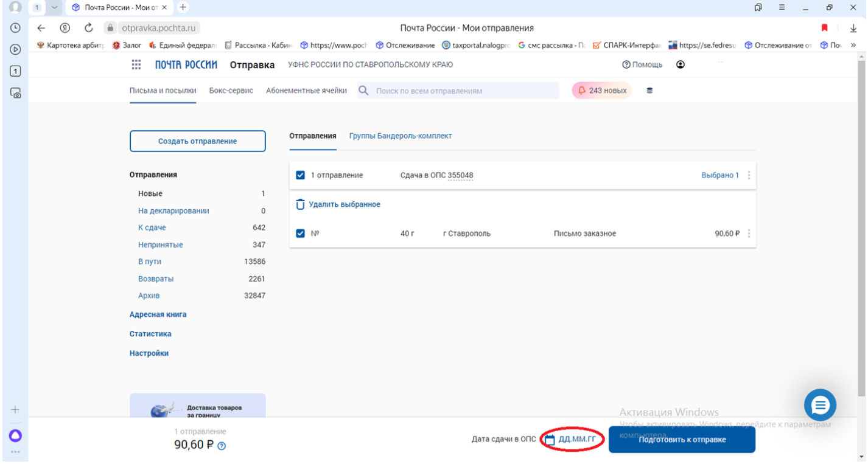Reload the page in browser toolbar
This screenshot has width=868, height=464.
pyautogui.click(x=89, y=28)
